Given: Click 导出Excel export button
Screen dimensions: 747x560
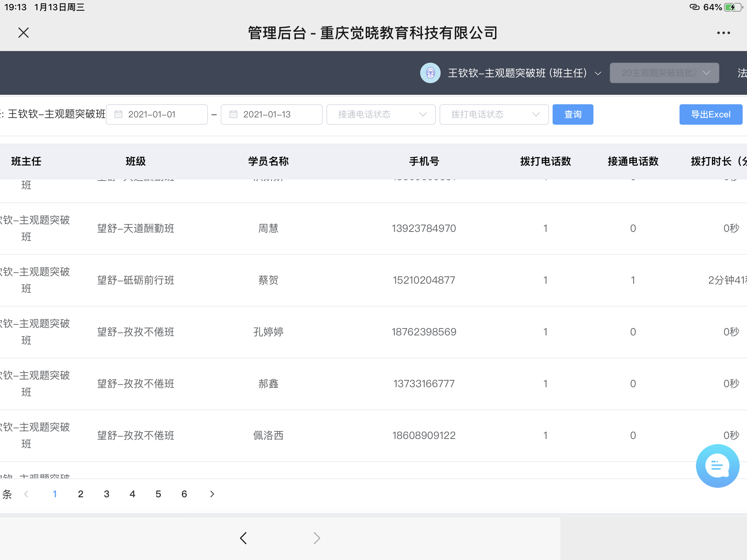Looking at the screenshot, I should tap(711, 114).
